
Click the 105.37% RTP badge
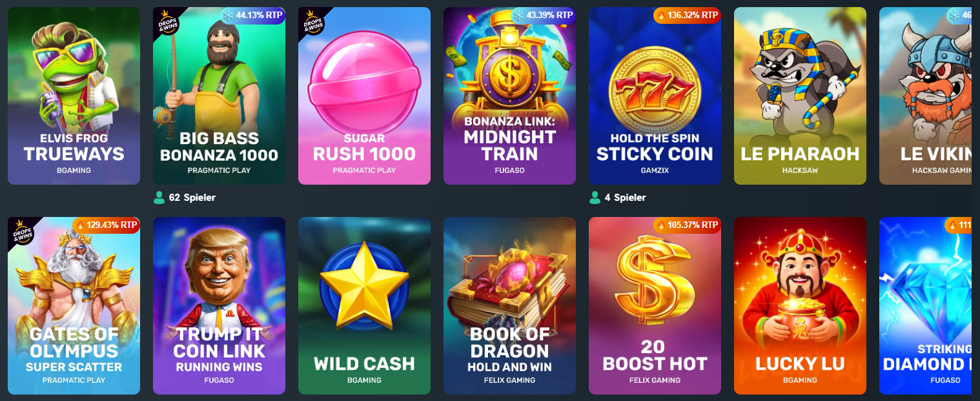(x=687, y=225)
